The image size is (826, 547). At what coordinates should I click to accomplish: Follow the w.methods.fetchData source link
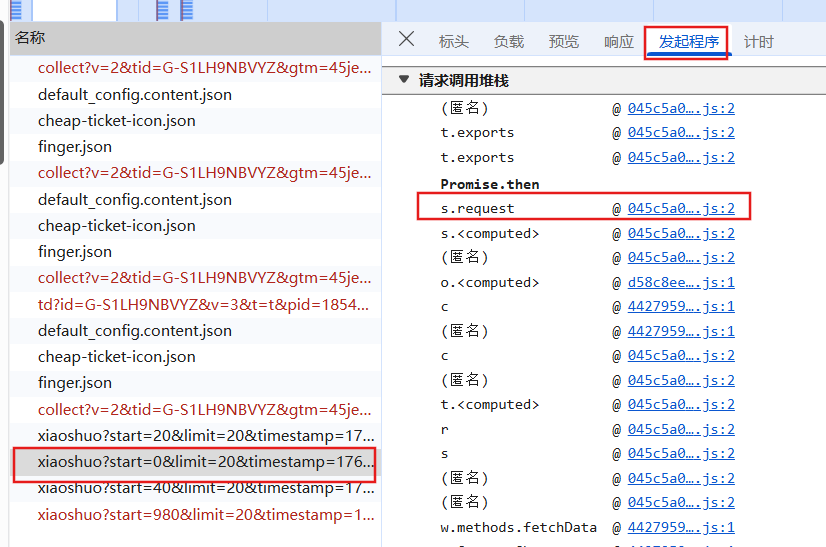coord(680,527)
